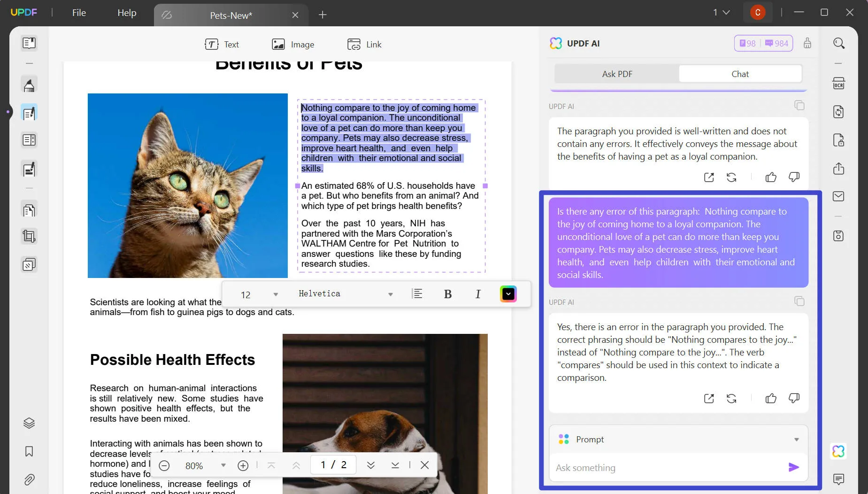Toggle the UPDF AI panel icon
This screenshot has width=868, height=494.
839,451
